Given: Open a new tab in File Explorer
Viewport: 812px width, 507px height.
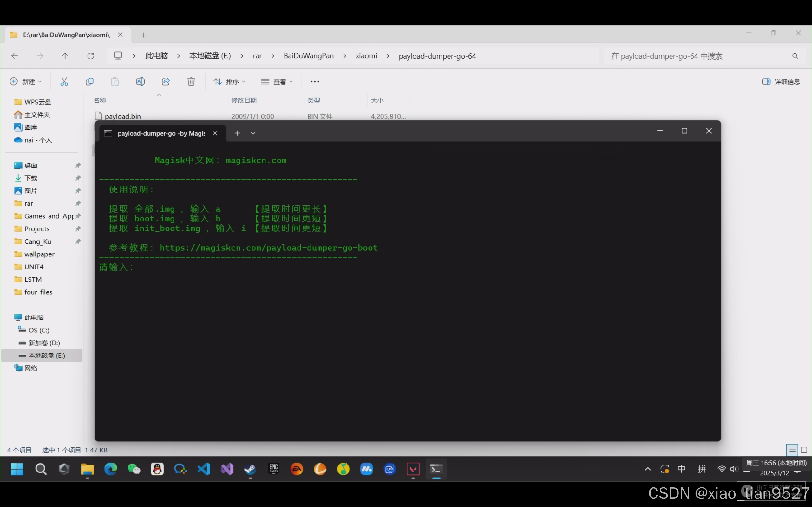Looking at the screenshot, I should pos(144,35).
